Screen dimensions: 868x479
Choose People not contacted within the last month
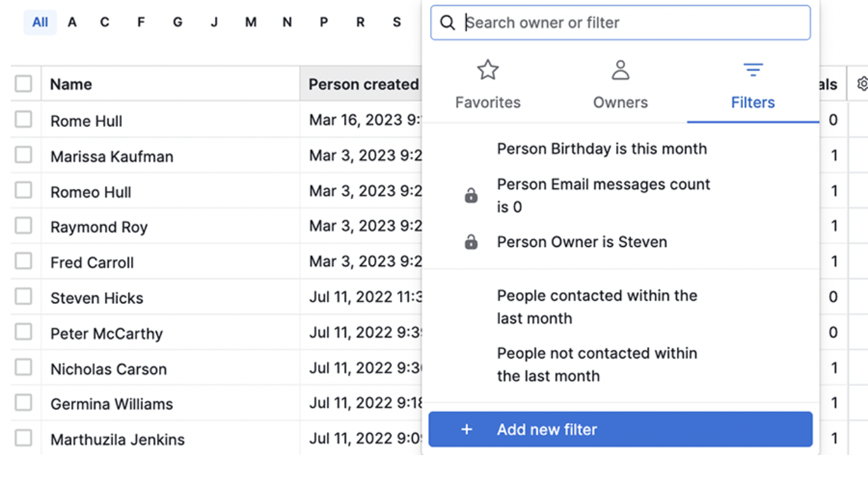point(596,365)
